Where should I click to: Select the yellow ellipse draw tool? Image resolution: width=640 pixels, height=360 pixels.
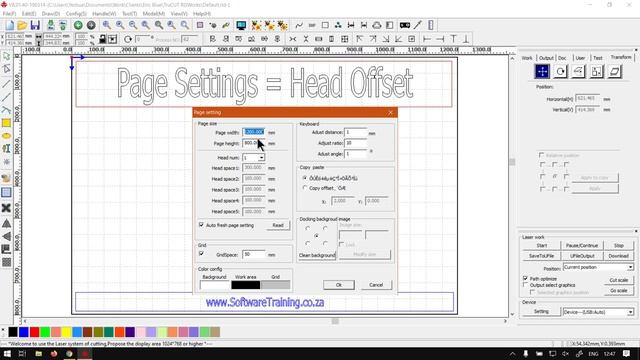click(6, 136)
